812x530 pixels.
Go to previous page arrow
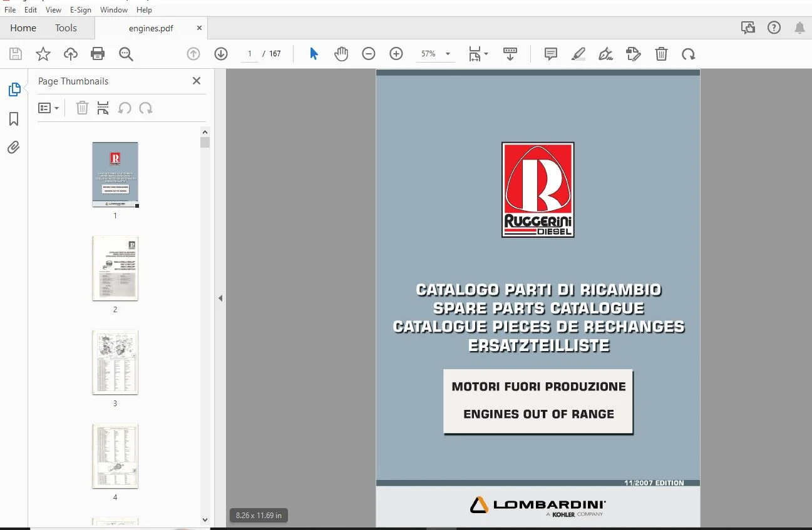pyautogui.click(x=193, y=54)
